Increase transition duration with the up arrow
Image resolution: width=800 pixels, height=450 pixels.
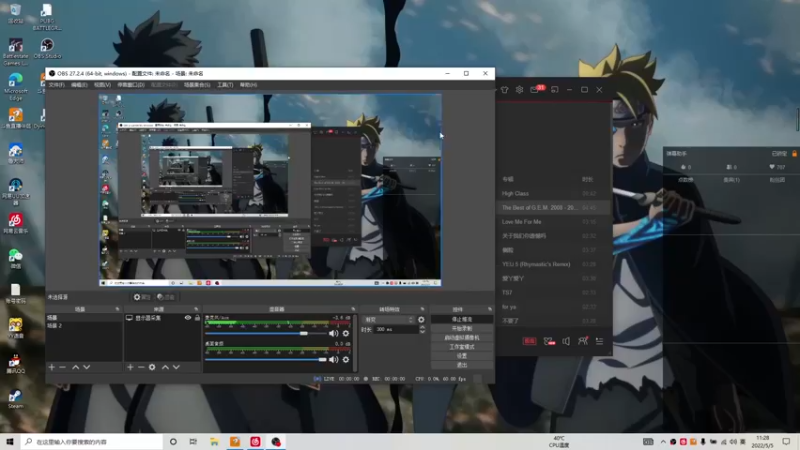[422, 327]
